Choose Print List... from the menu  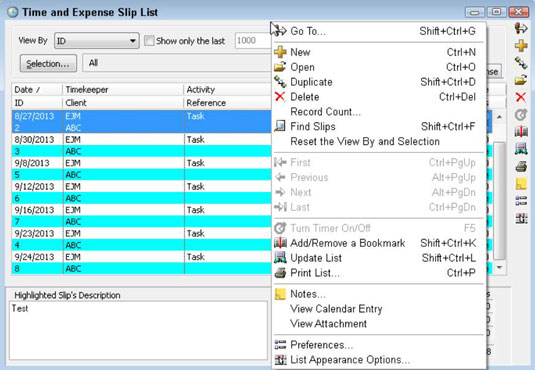click(379, 273)
